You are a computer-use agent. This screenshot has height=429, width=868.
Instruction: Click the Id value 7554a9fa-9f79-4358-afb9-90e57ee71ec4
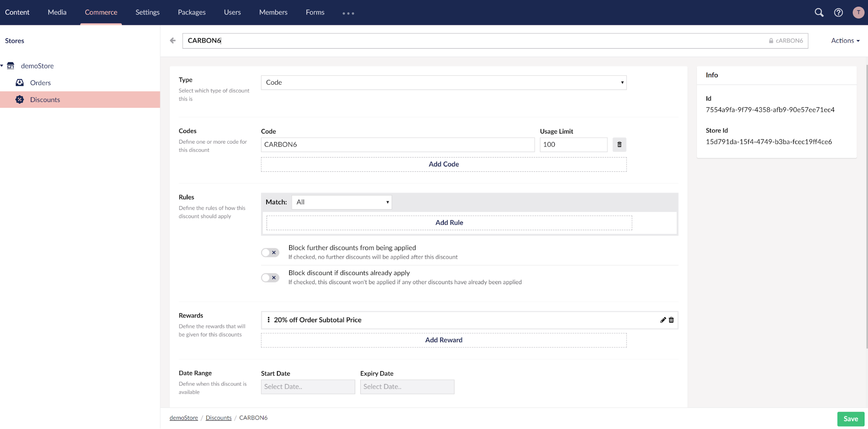770,110
